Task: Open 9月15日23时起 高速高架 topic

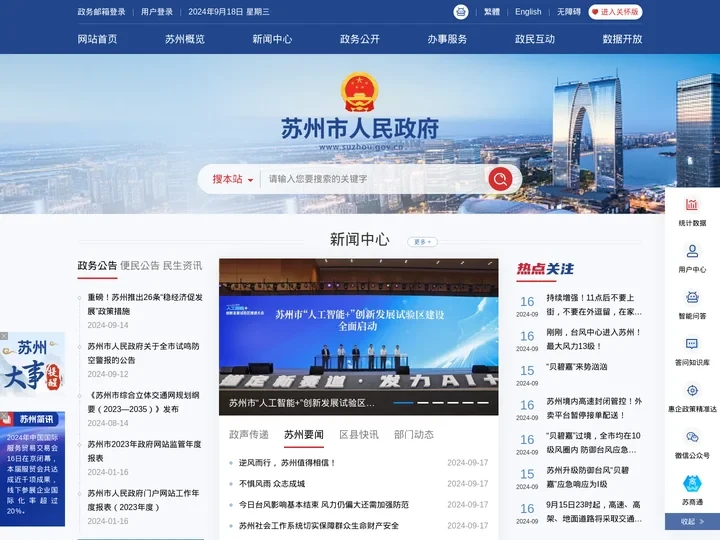Action: pyautogui.click(x=594, y=512)
